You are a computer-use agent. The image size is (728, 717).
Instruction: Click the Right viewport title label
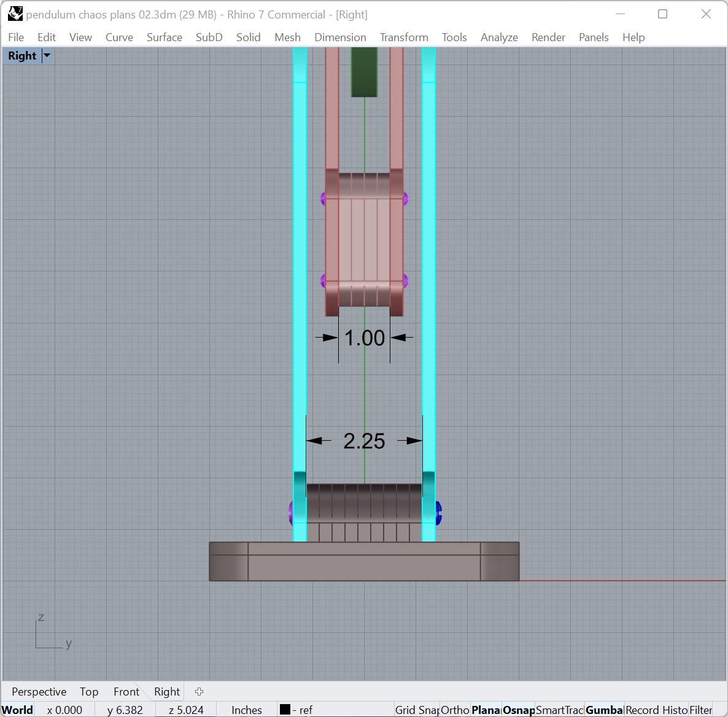coord(22,56)
